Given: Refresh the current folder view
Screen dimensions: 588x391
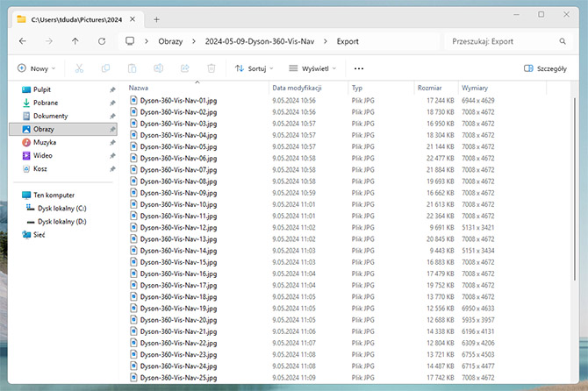Looking at the screenshot, I should pyautogui.click(x=102, y=41).
